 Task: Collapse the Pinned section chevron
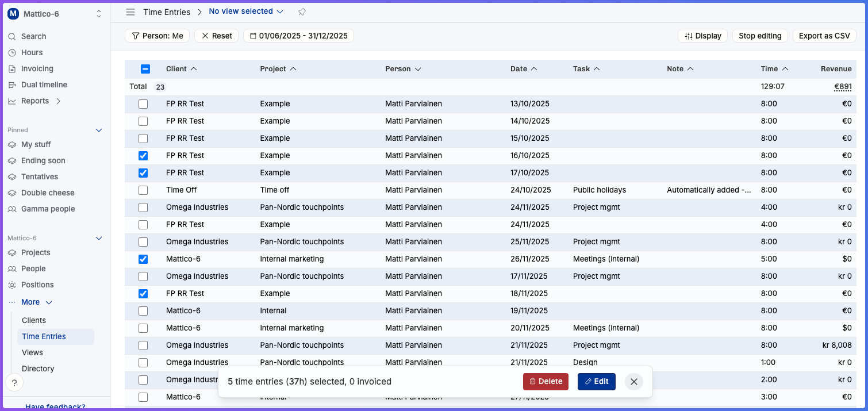(x=98, y=130)
